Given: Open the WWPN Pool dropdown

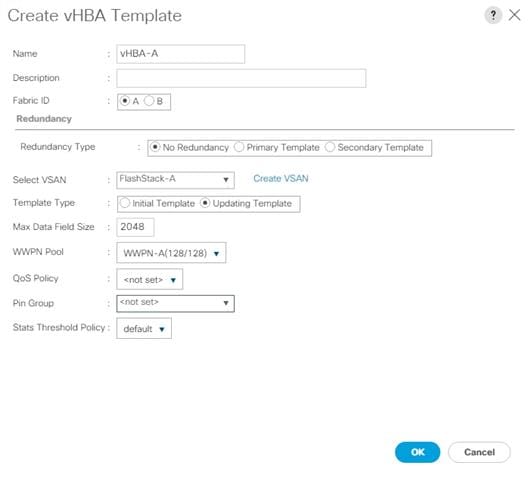Looking at the screenshot, I should coord(171,253).
